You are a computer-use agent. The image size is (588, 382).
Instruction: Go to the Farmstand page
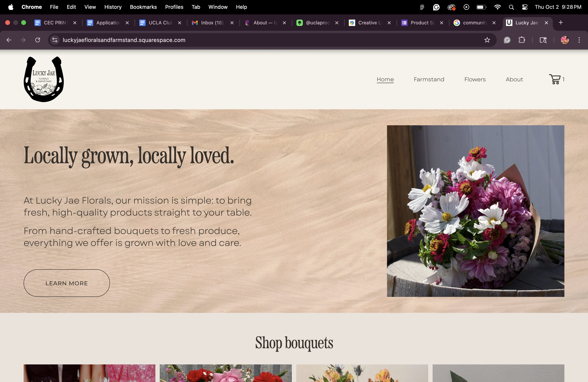click(x=429, y=79)
